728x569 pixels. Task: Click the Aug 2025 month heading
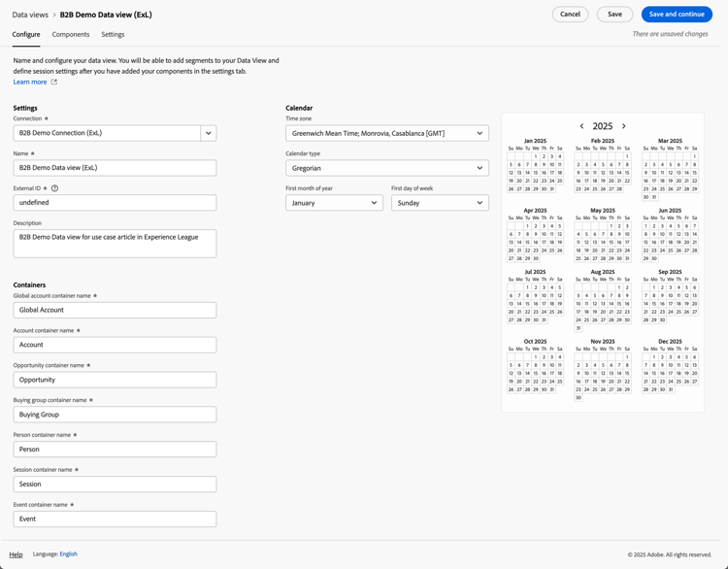[603, 272]
